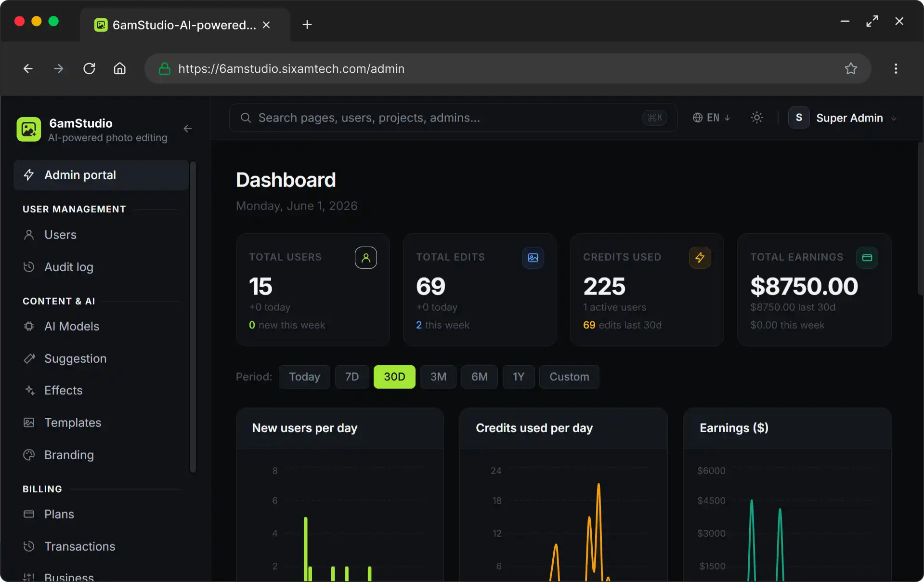The width and height of the screenshot is (924, 582).
Task: Open the Effects section
Action: point(101,390)
